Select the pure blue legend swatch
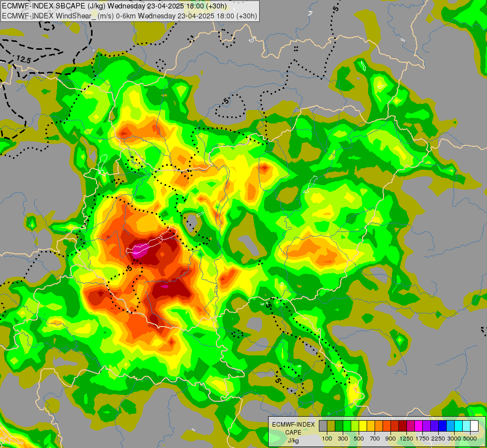487x448 pixels. [x=443, y=426]
